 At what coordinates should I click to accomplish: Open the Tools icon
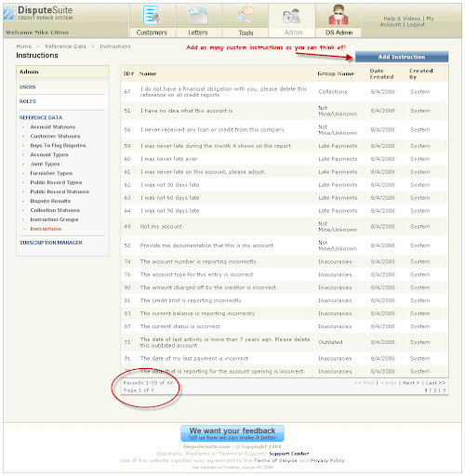pyautogui.click(x=245, y=15)
